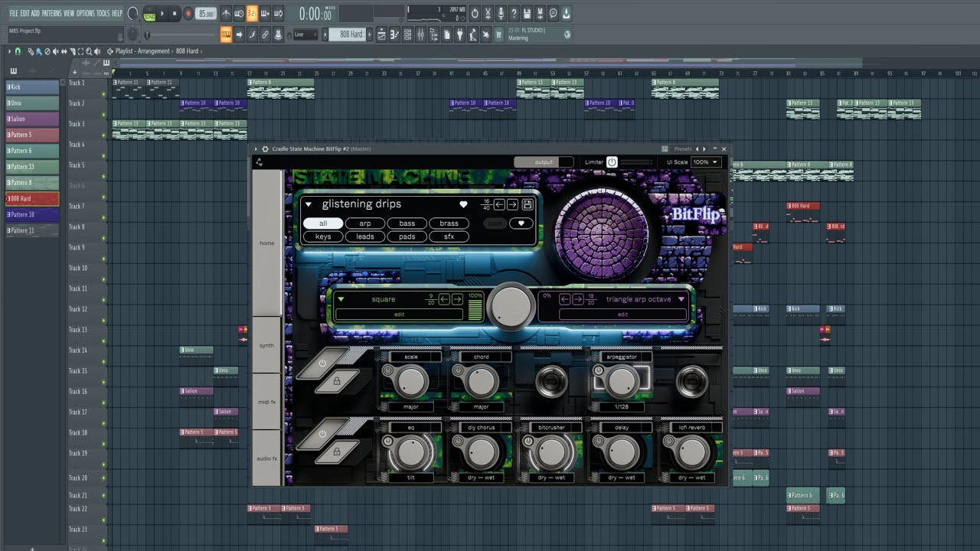Filter presets by leads category
Viewport: 980px width, 551px height.
tap(365, 236)
